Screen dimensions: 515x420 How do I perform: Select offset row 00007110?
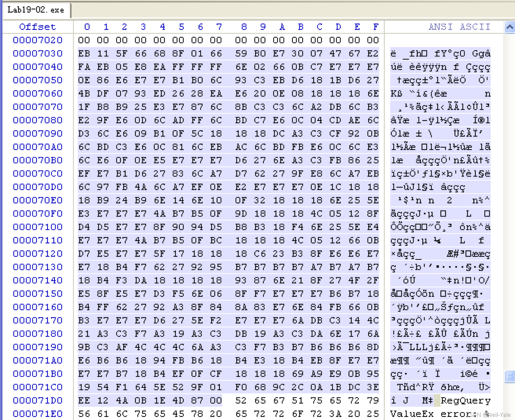pos(38,240)
